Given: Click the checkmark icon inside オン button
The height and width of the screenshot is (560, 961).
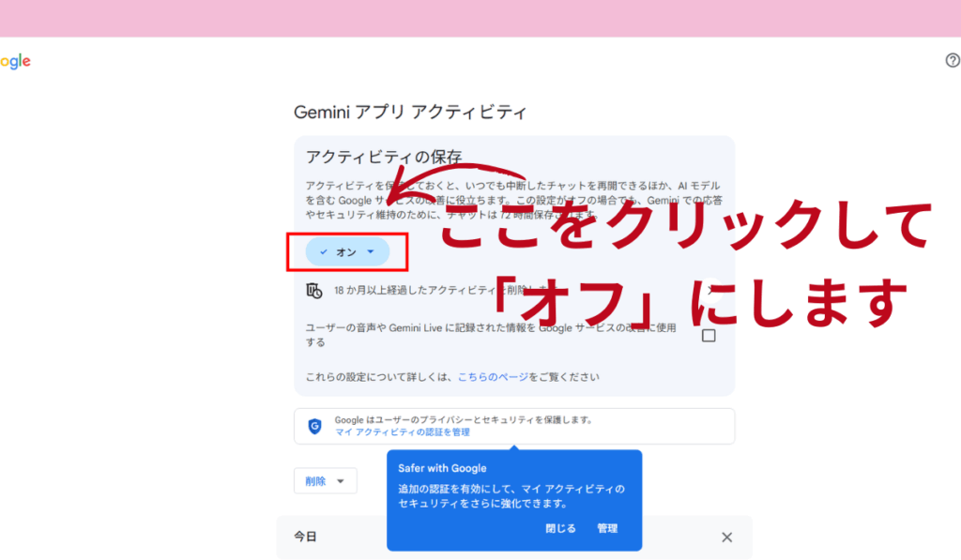Looking at the screenshot, I should pyautogui.click(x=324, y=252).
